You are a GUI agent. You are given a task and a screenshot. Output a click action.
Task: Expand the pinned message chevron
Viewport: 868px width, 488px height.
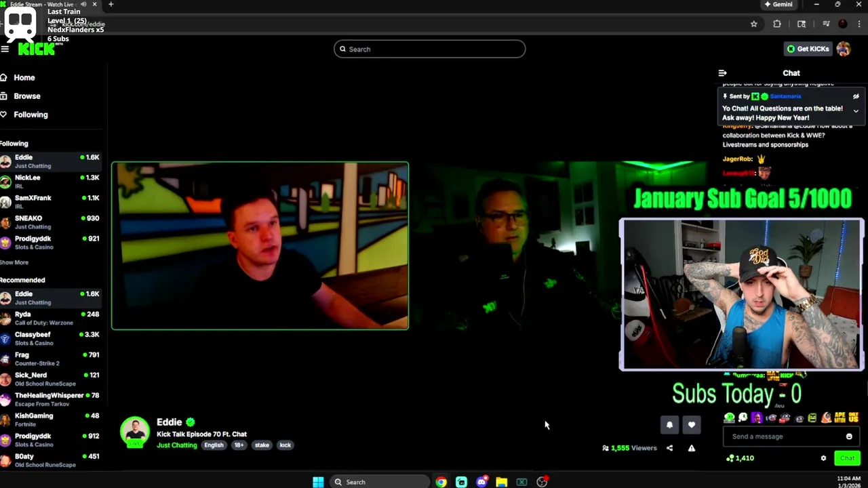856,110
